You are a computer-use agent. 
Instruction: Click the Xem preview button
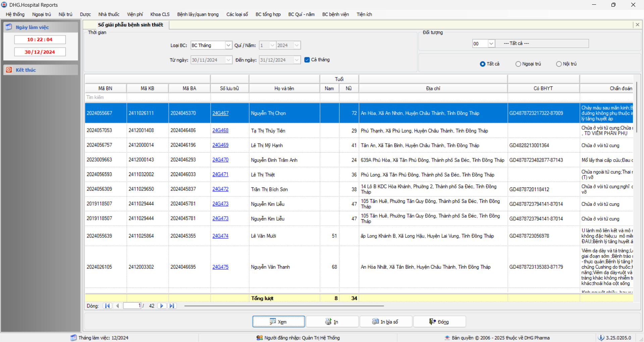pos(278,322)
